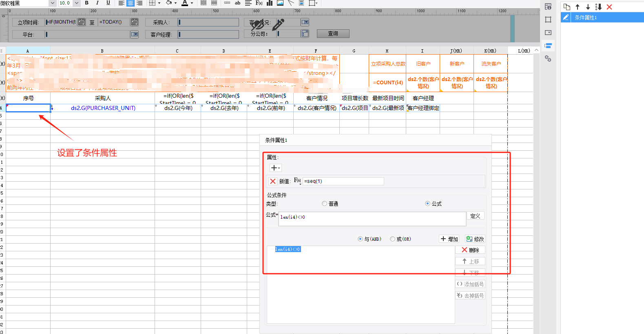Select the 普通 condition type radio
Image resolution: width=644 pixels, height=334 pixels.
325,204
